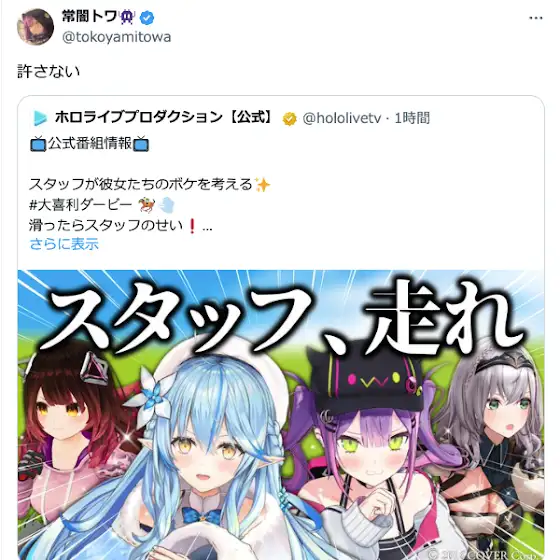Open the 1時間 timestamp of quoted tweet
This screenshot has width=560, height=560.
[x=412, y=118]
